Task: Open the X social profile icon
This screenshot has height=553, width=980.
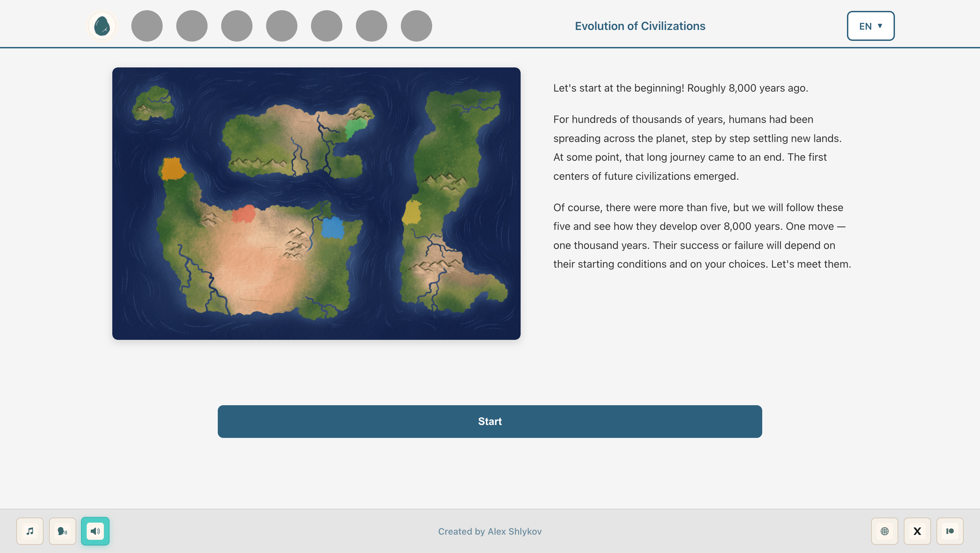Action: (x=917, y=531)
